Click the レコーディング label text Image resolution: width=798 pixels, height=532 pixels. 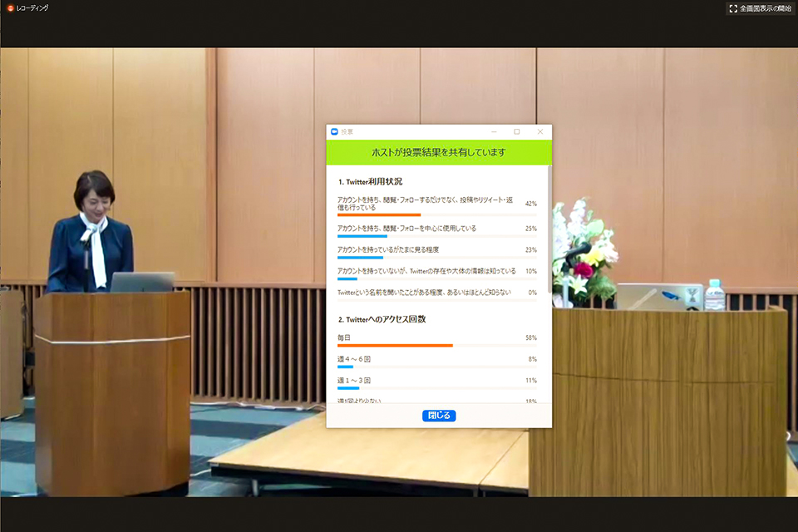32,8
